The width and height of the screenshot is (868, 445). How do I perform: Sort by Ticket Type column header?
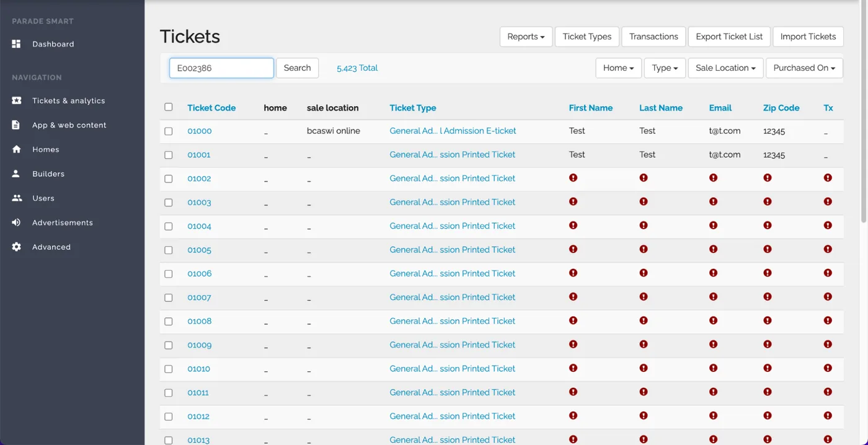(x=413, y=108)
